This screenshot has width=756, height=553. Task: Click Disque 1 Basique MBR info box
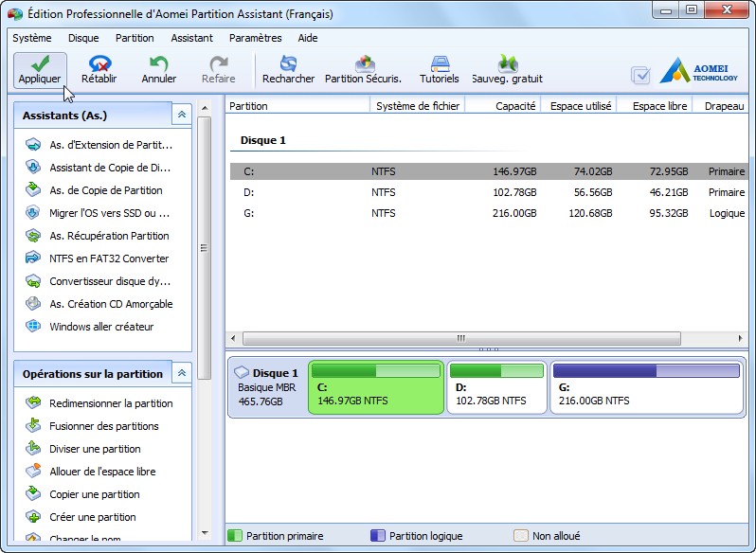coord(267,387)
